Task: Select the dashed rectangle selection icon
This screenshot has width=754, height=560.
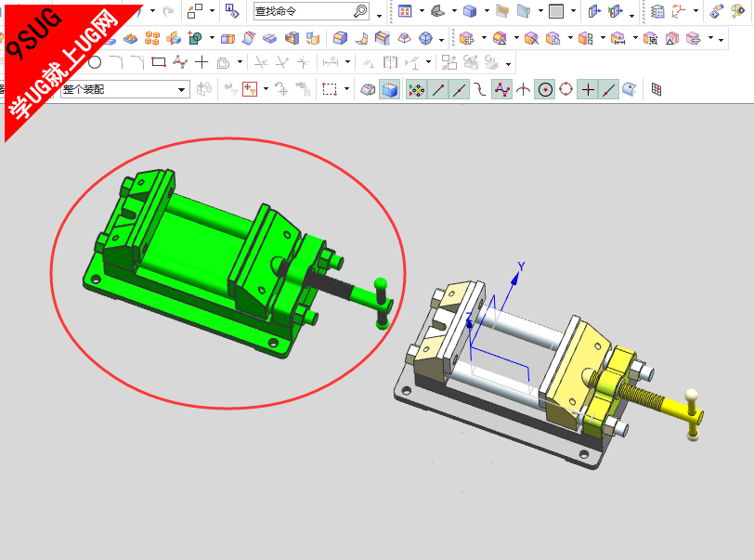Action: pos(330,89)
